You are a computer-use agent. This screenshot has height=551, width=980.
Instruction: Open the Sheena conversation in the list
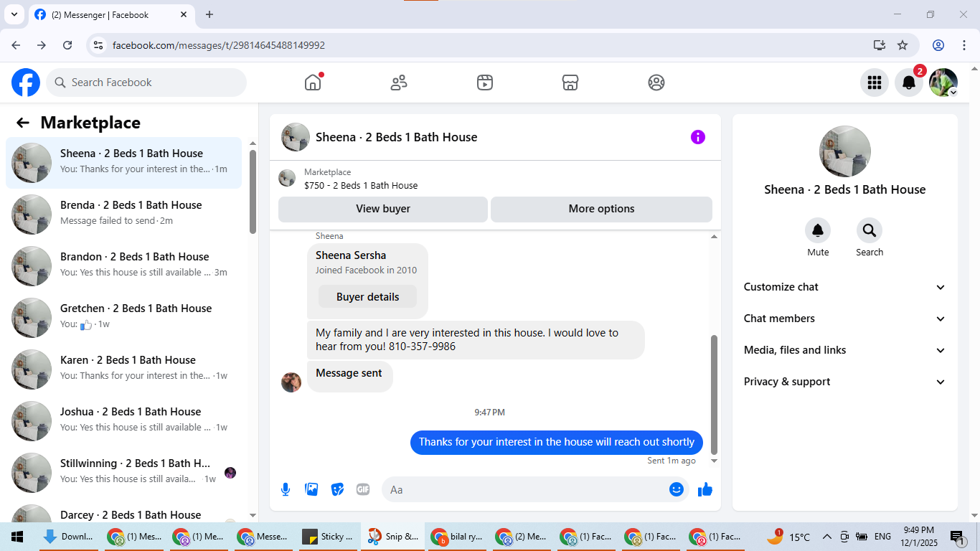tap(124, 163)
